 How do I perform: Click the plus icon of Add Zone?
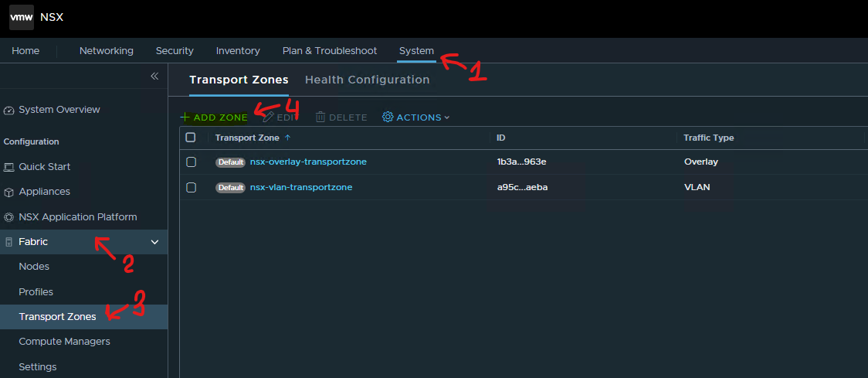pos(185,117)
